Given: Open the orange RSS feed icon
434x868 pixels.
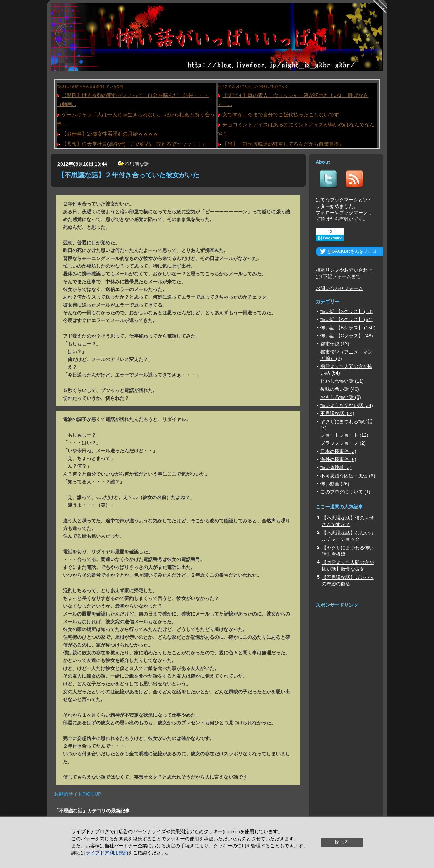Looking at the screenshot, I should tap(354, 179).
